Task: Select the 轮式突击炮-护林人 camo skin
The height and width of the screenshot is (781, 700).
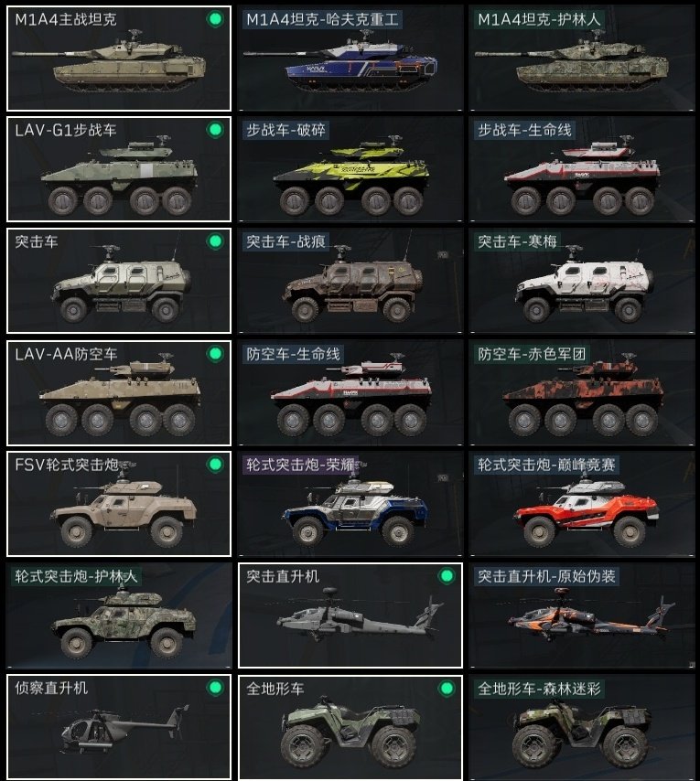Action: tap(119, 615)
